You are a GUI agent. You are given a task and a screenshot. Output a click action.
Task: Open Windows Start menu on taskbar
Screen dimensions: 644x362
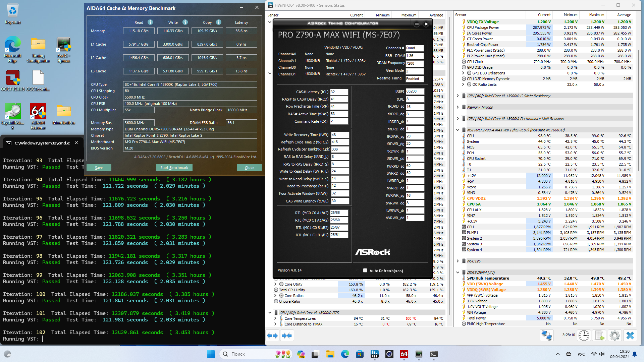[211, 354]
